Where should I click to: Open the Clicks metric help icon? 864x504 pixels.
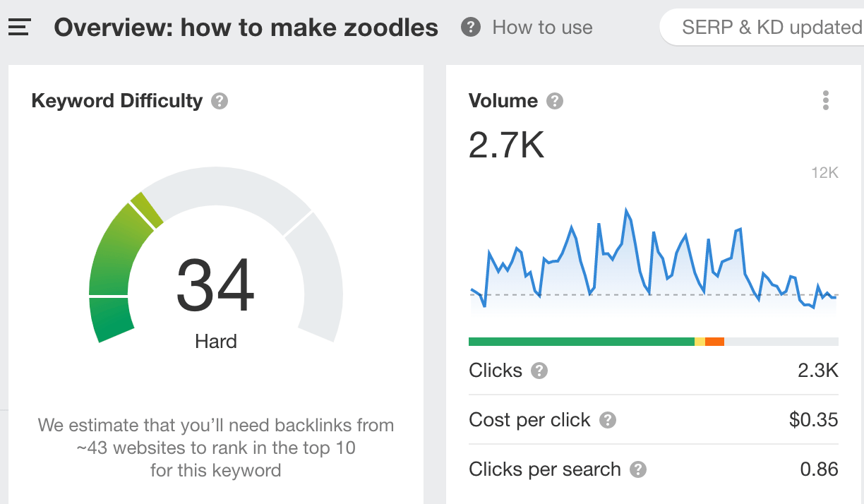[x=539, y=370]
